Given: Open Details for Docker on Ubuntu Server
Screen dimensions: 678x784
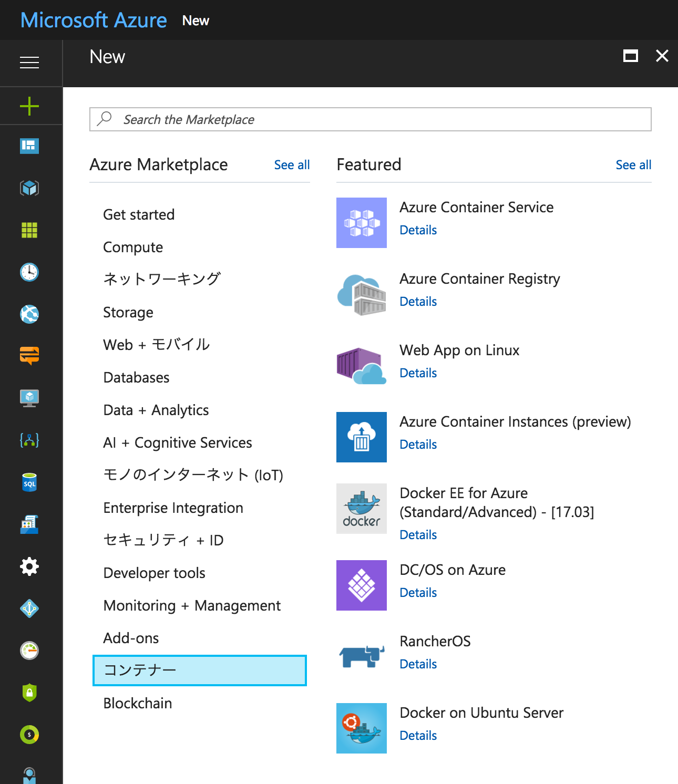Looking at the screenshot, I should 418,736.
